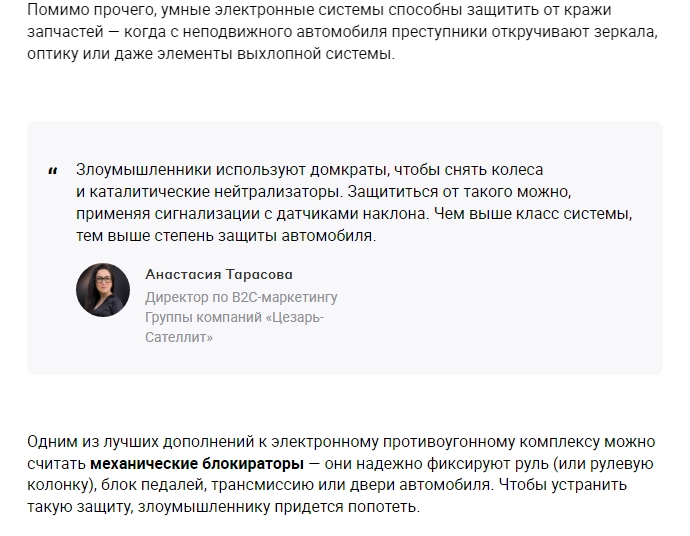Click the word Сателлит» under the author

[x=179, y=337]
